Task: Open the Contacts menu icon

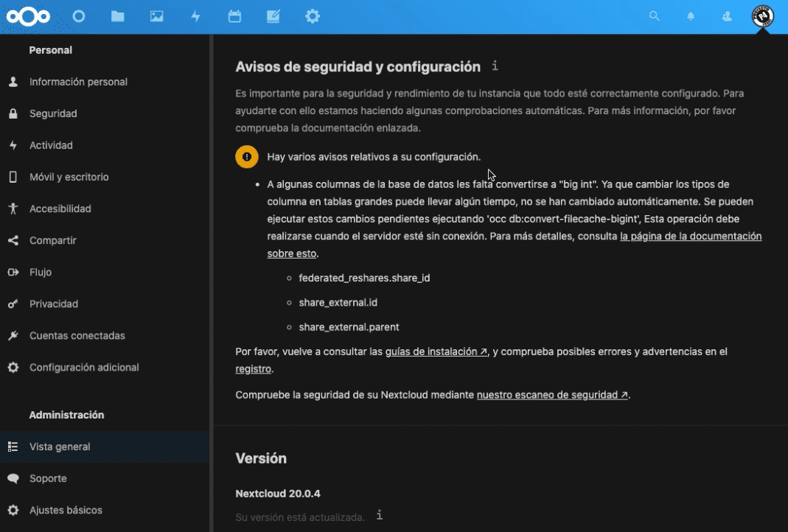Action: 726,16
